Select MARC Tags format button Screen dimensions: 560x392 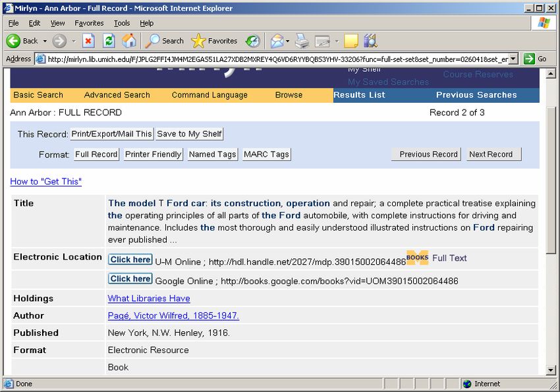(266, 155)
